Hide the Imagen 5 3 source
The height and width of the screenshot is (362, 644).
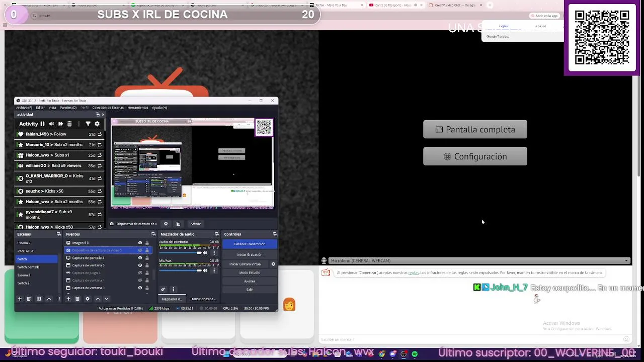coord(140,243)
